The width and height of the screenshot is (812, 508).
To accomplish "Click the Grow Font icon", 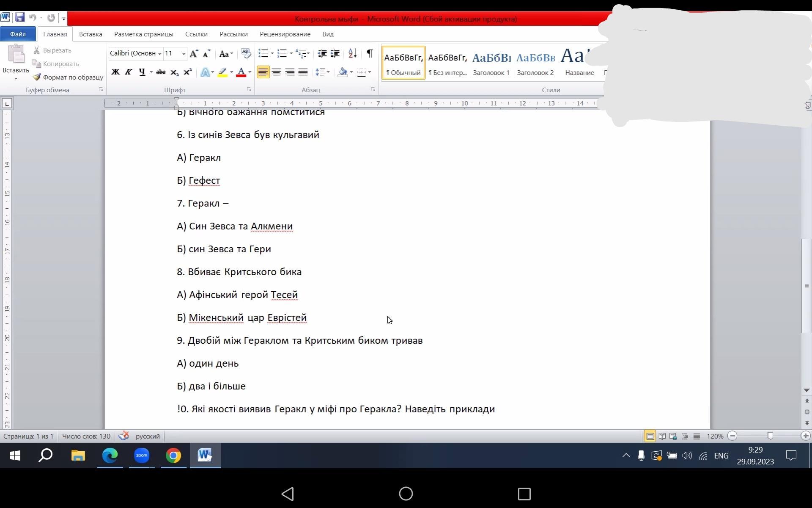I will (x=194, y=54).
